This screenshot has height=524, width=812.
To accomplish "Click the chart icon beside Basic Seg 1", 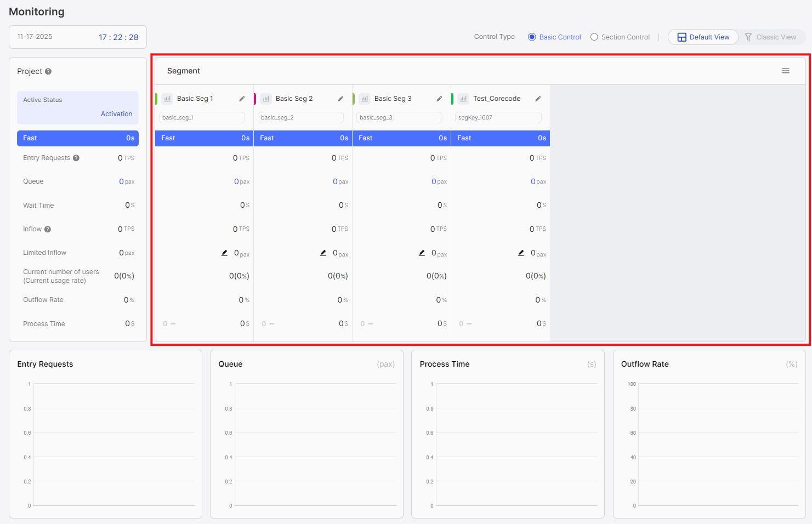I will pyautogui.click(x=167, y=98).
